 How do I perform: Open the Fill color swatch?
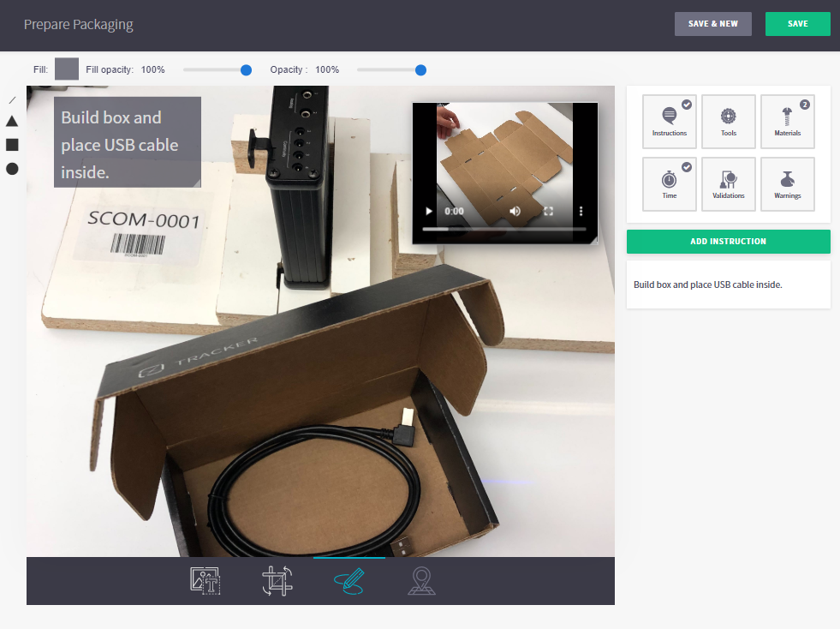point(66,69)
